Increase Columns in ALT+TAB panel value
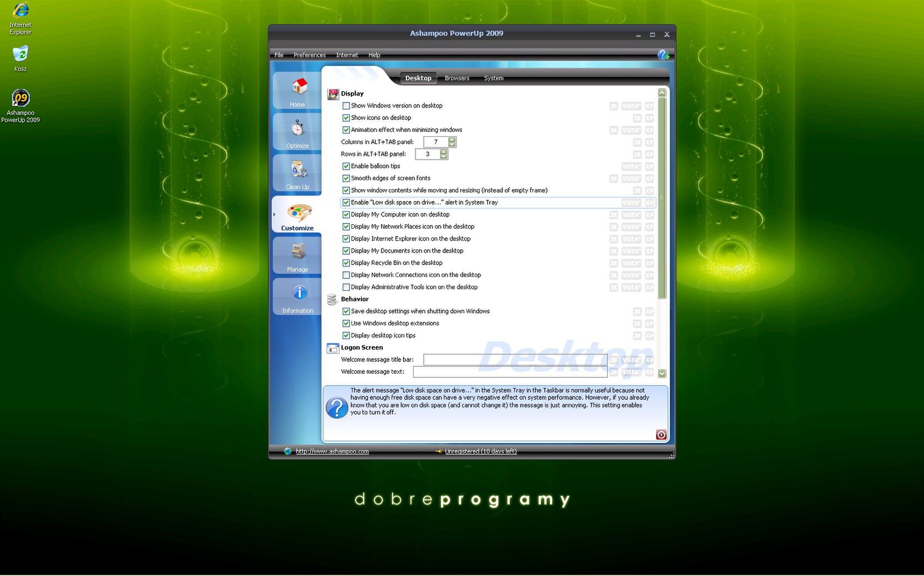The width and height of the screenshot is (924, 576). pos(452,140)
